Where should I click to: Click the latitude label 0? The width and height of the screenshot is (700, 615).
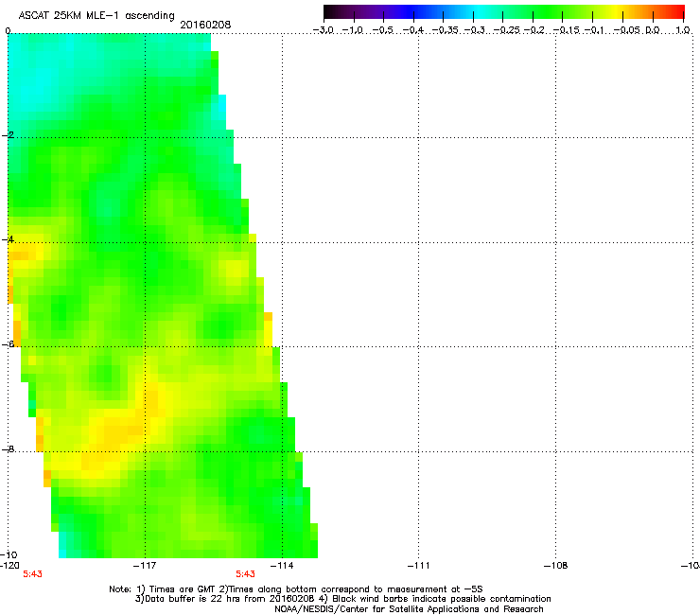click(8, 31)
